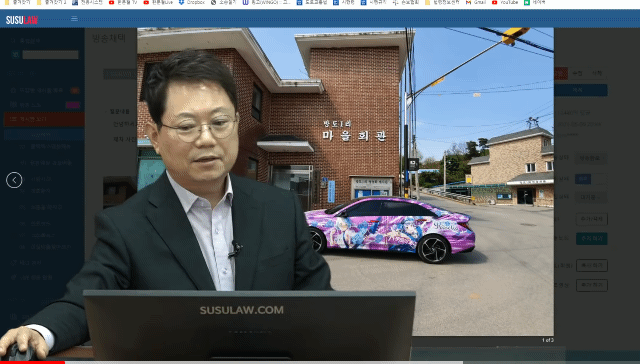The height and width of the screenshot is (364, 640).
Task: Open the gray dropdown below the blue toggle switch
Action: (591, 198)
